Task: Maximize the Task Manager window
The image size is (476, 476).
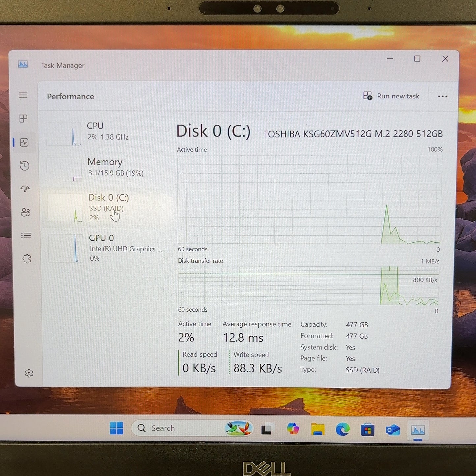Action: pos(417,59)
